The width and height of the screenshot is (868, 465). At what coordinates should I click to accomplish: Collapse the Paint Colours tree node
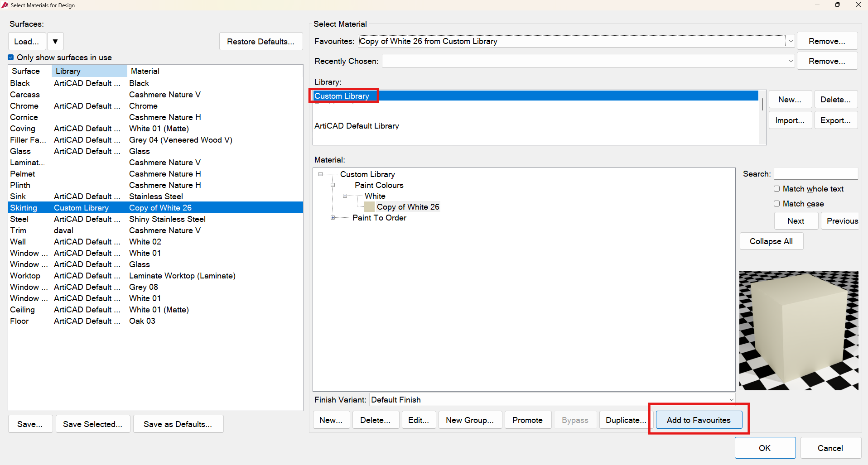[x=333, y=185]
